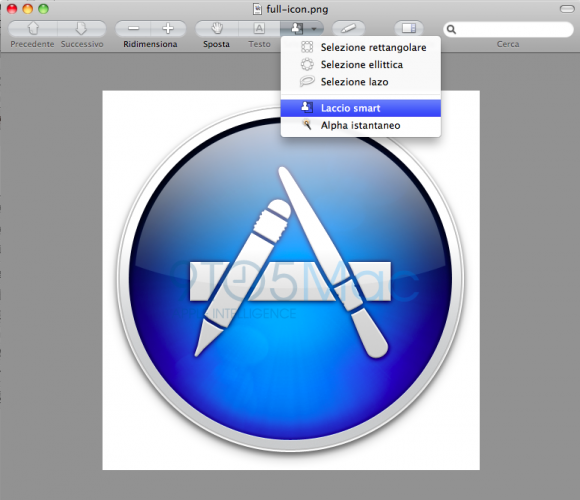The image size is (580, 500).
Task: Click the annotate pencil toolbar button
Action: coord(348,28)
